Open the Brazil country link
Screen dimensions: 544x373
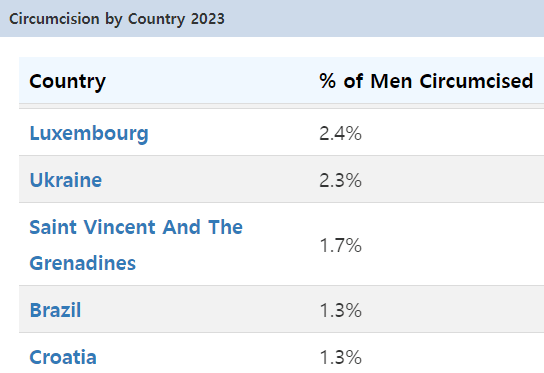pos(56,310)
